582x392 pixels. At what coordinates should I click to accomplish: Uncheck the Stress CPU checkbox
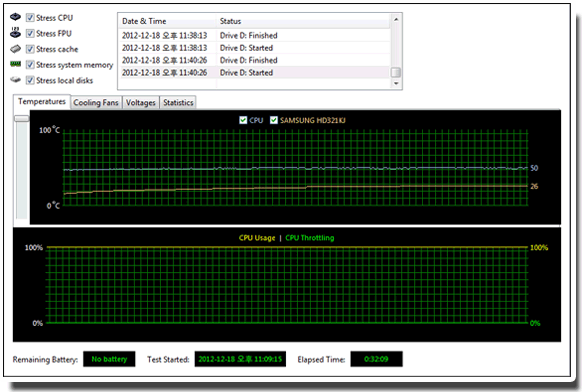30,17
